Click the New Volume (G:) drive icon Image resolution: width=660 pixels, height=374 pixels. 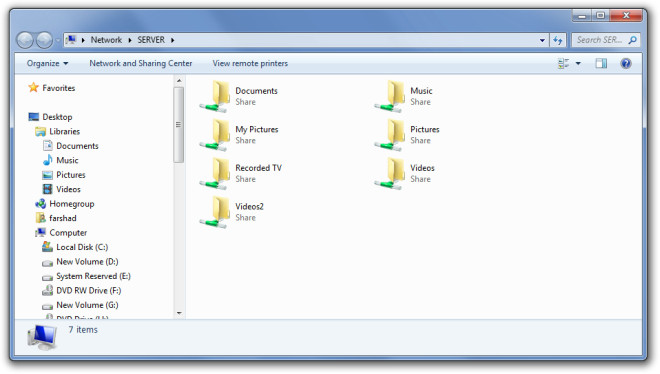(48, 306)
